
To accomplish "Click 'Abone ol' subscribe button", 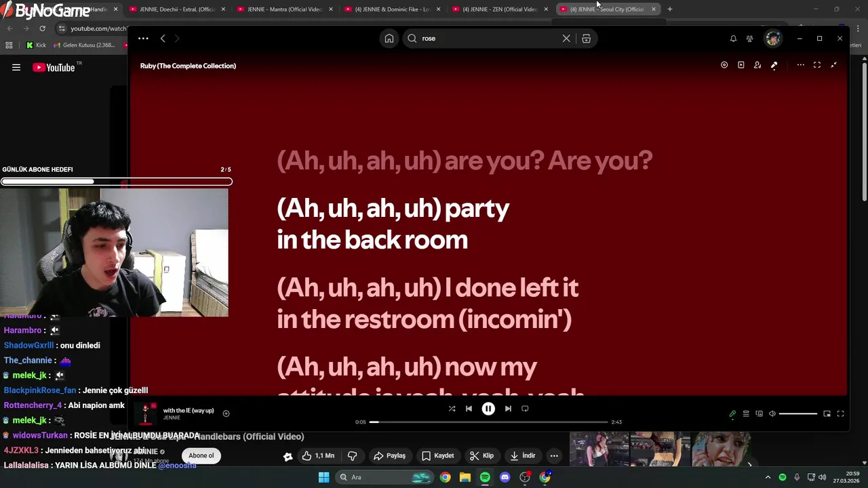I will (201, 455).
